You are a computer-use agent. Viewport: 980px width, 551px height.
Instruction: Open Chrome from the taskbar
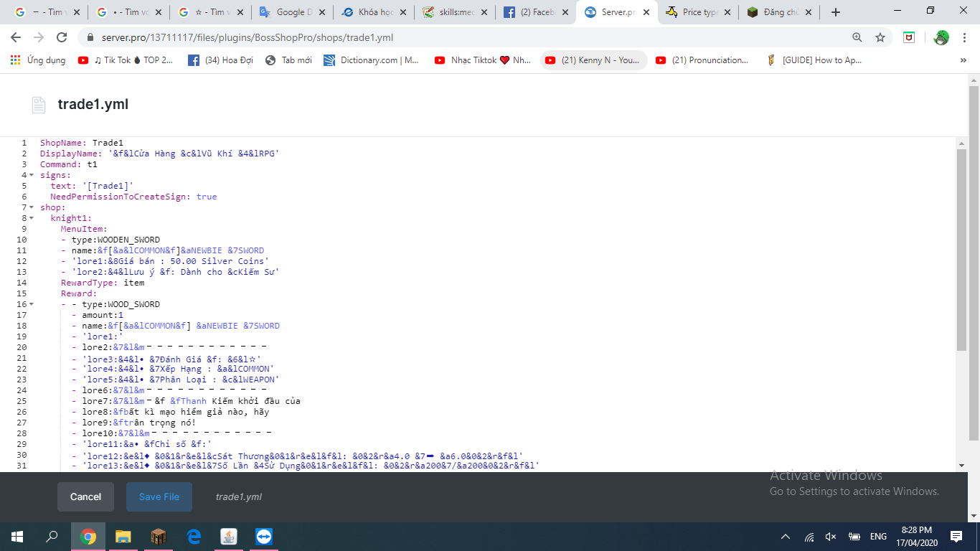[x=88, y=537]
